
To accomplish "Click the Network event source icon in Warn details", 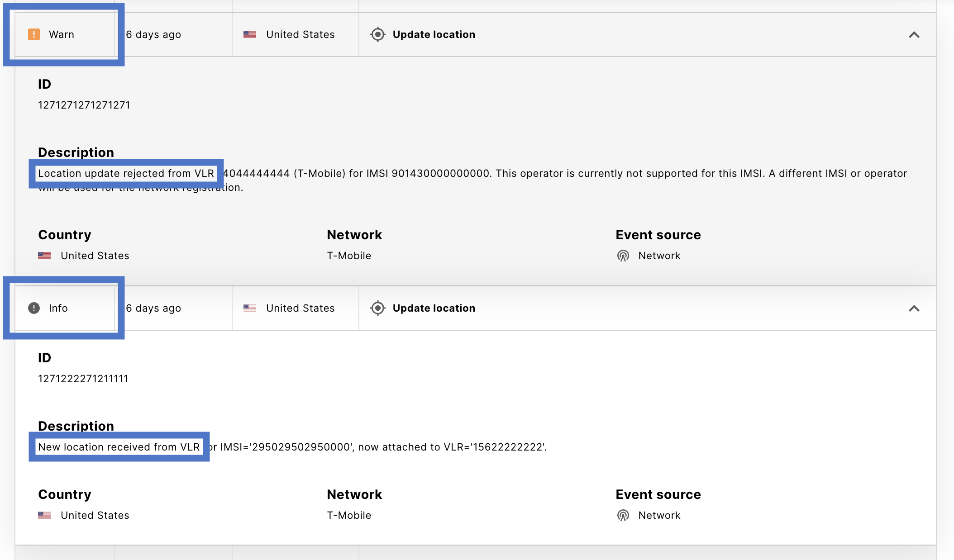I will coord(623,256).
